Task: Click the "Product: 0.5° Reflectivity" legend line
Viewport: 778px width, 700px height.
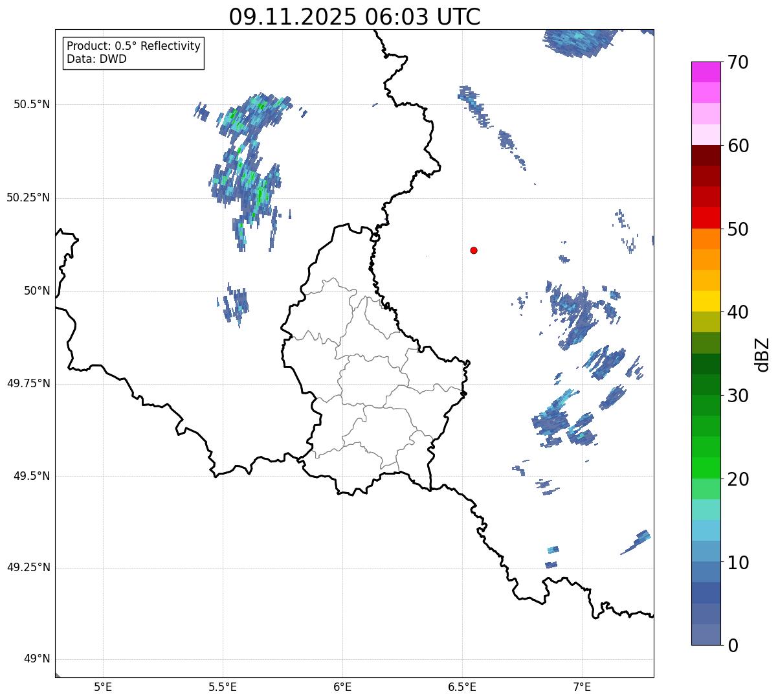Action: [x=133, y=46]
